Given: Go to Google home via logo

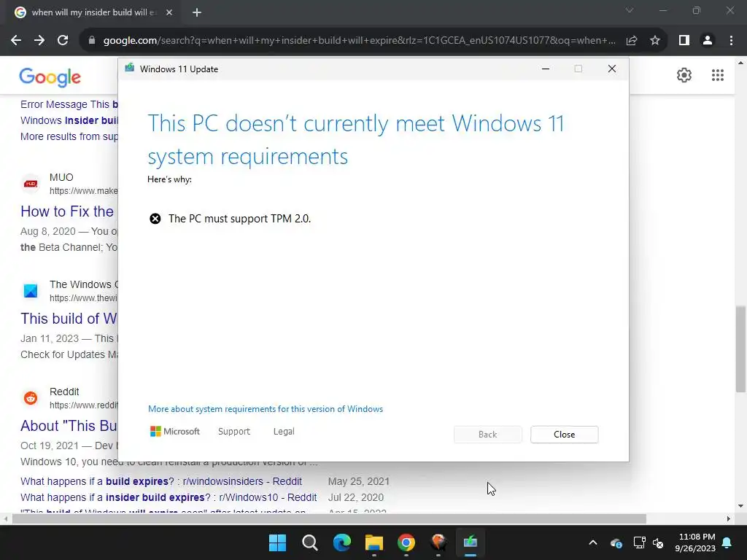Looking at the screenshot, I should pos(50,77).
